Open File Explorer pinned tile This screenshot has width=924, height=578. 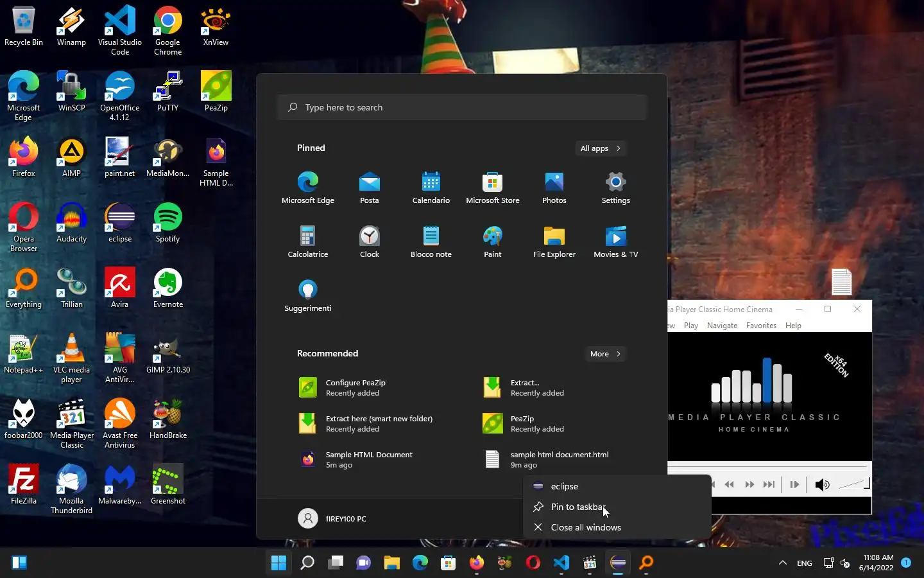(554, 241)
